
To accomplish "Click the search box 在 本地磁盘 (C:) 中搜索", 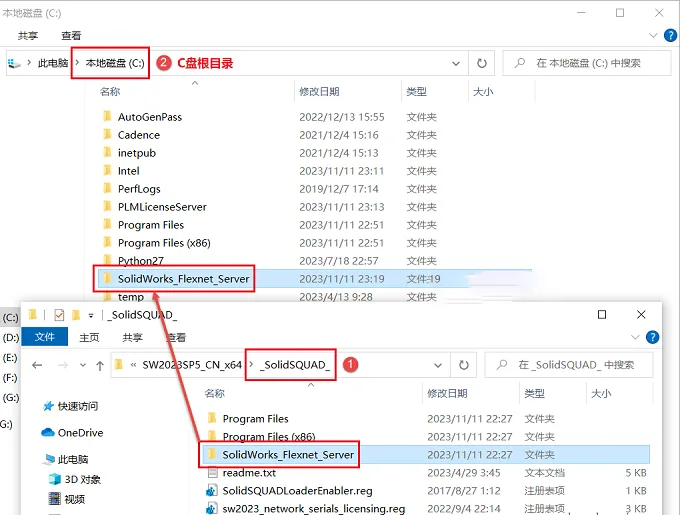I will coord(587,63).
